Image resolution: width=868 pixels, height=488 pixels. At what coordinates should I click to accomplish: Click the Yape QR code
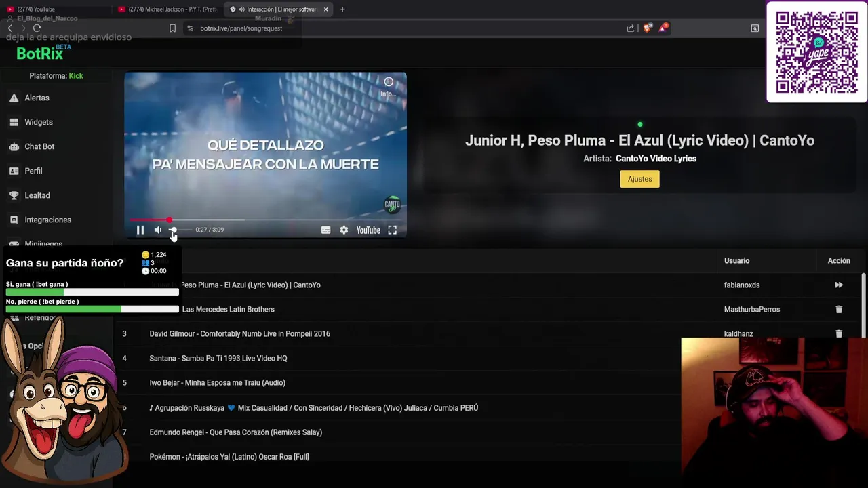pos(817,52)
